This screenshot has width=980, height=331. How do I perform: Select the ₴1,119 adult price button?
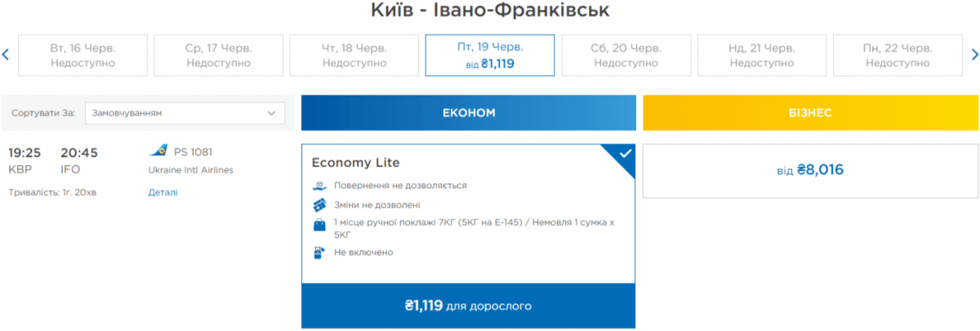pos(469,306)
